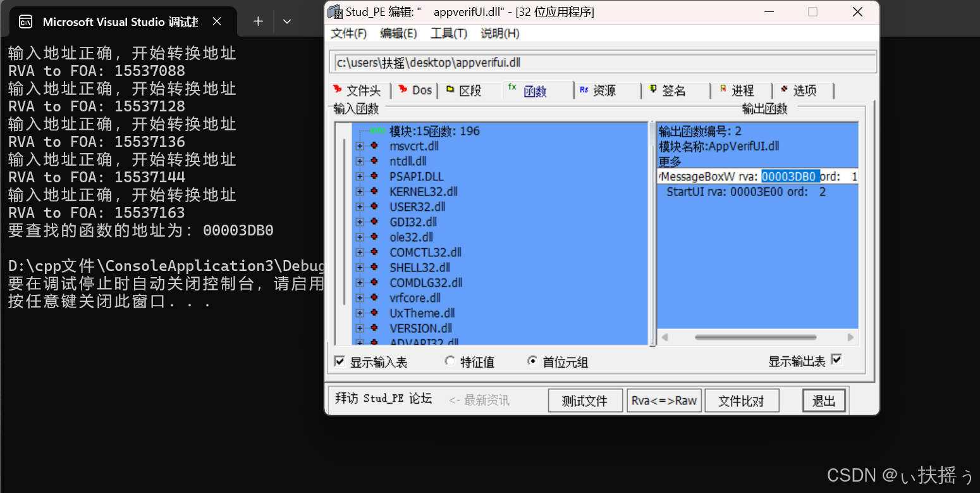Click the <- 最新资讯 label
980x493 pixels.
click(x=479, y=400)
